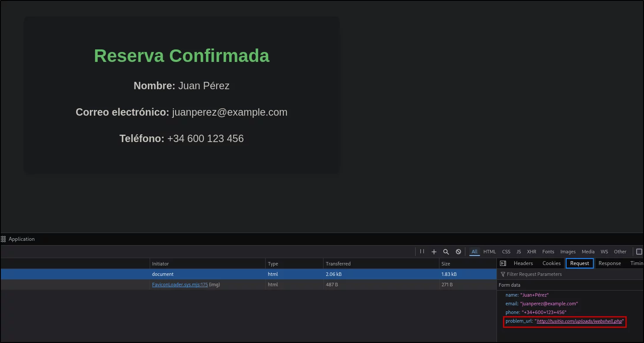Sort by the Size column header
Viewport: 644px width, 343px height.
pyautogui.click(x=468, y=263)
